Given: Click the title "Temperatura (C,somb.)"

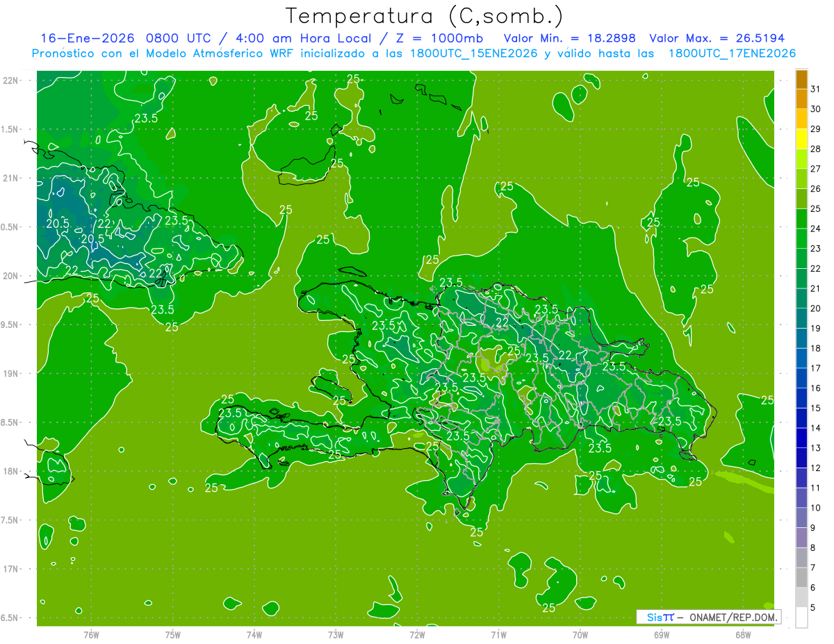Looking at the screenshot, I should tap(424, 15).
